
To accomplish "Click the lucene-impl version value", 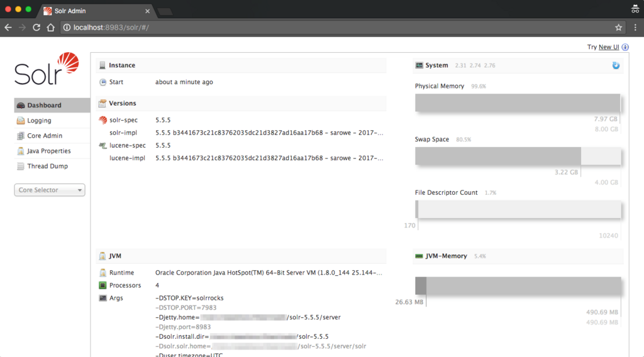I will [269, 158].
